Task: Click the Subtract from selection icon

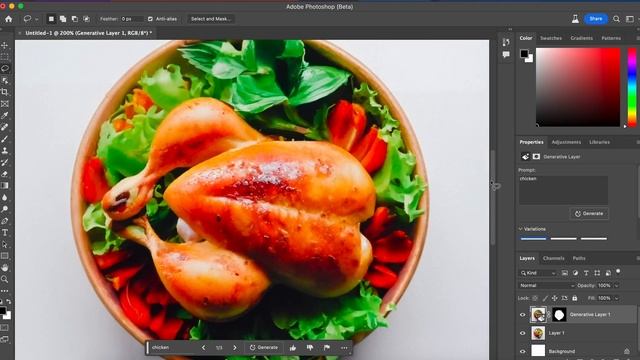Action: [75, 19]
